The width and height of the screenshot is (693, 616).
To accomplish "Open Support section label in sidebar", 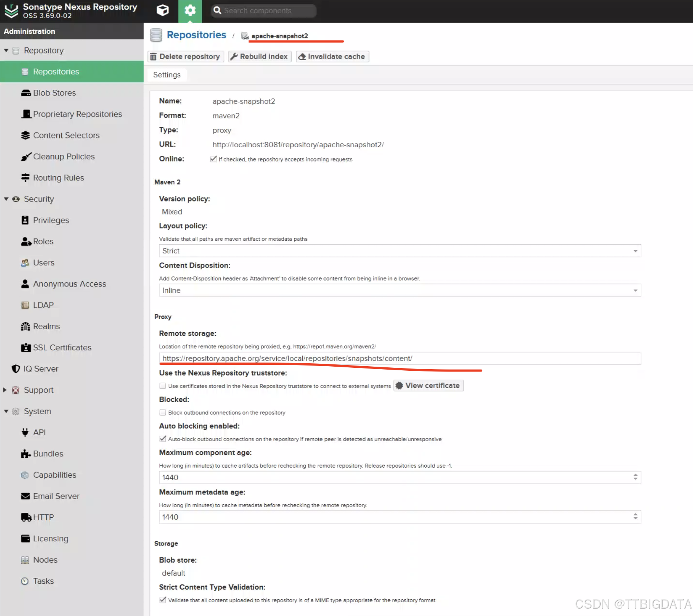I will tap(39, 390).
